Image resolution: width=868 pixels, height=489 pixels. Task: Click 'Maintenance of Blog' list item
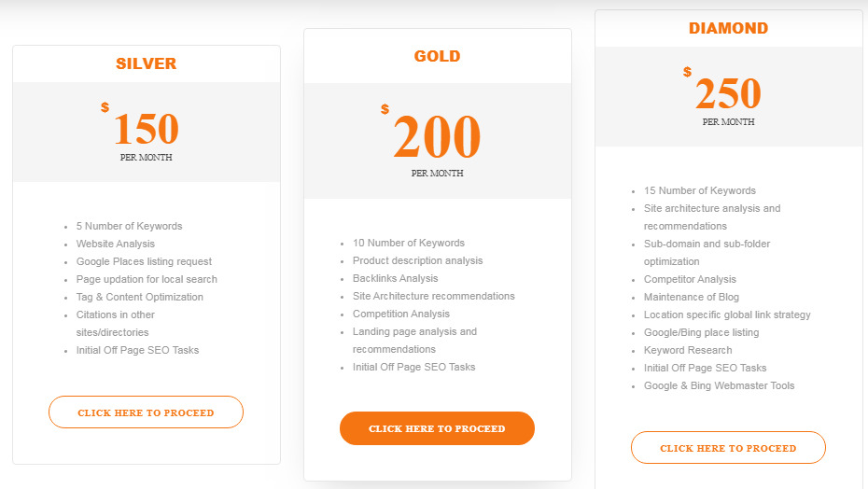click(x=692, y=297)
